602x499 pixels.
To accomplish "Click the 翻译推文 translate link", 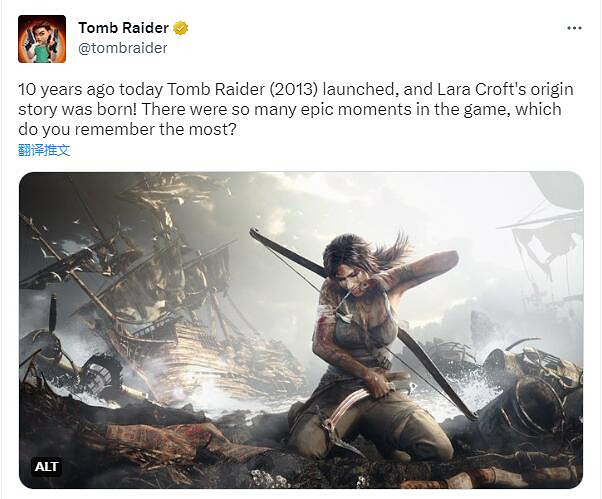I will (44, 150).
